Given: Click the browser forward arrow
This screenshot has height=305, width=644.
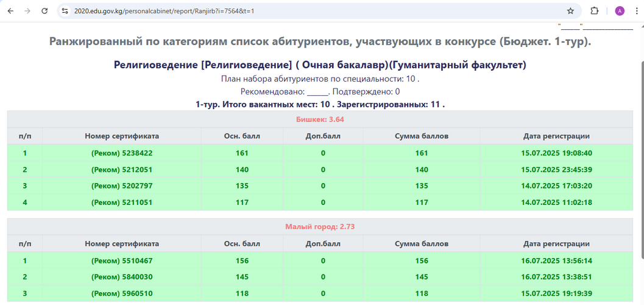Looking at the screenshot, I should pos(27,11).
